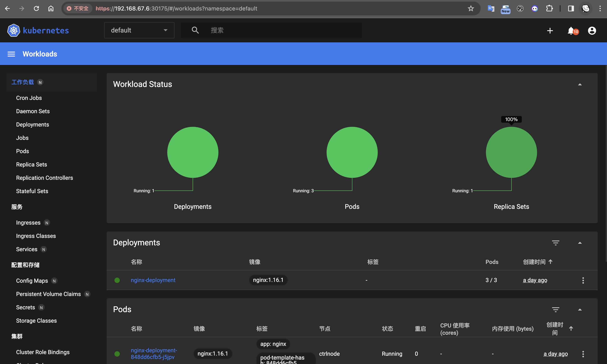Open nginx-deployment row actions menu

583,280
